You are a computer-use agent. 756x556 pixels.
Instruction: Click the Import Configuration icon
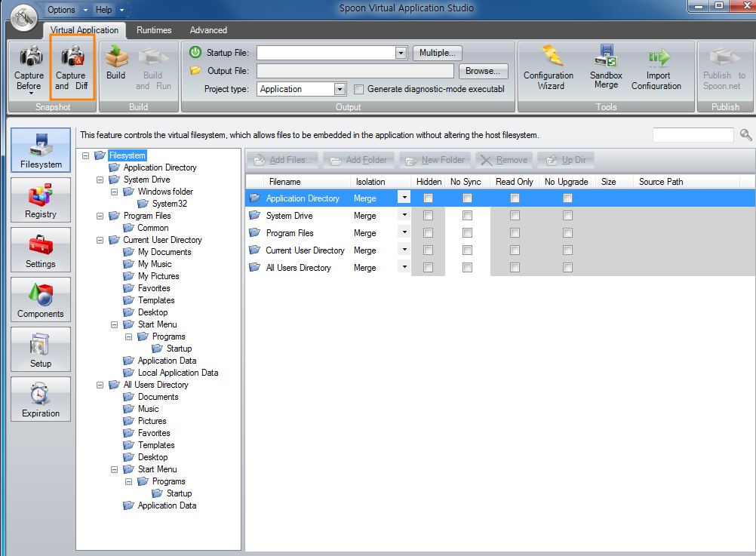click(x=659, y=57)
